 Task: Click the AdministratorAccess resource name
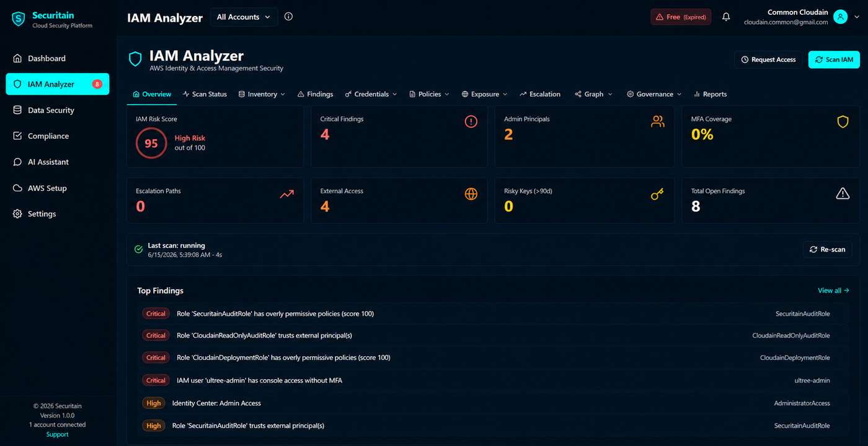point(802,403)
